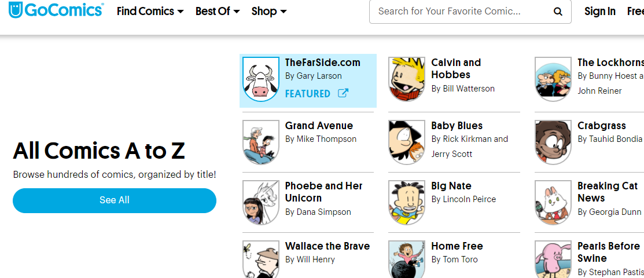
Task: Expand the Shop dropdown menu
Action: [269, 11]
